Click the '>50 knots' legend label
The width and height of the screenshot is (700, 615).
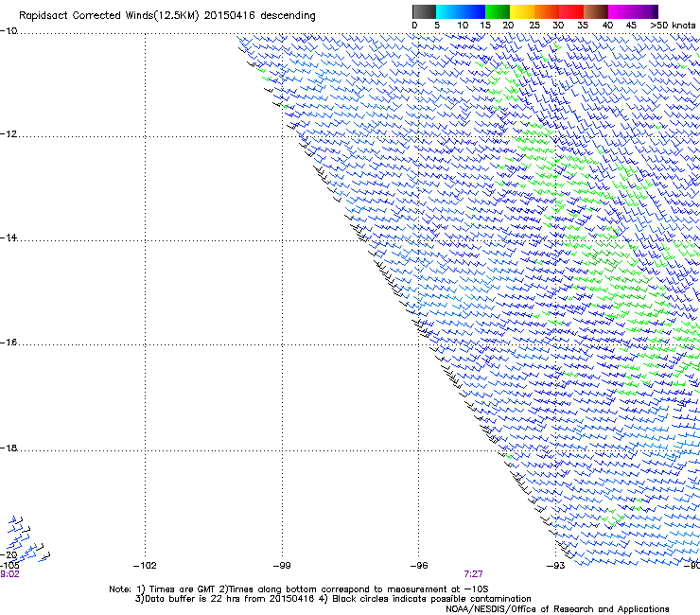click(673, 26)
